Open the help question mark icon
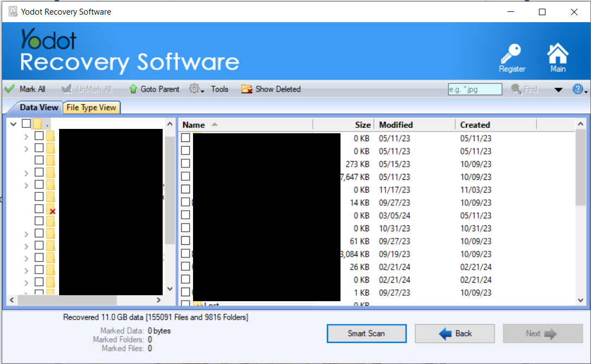 click(578, 89)
